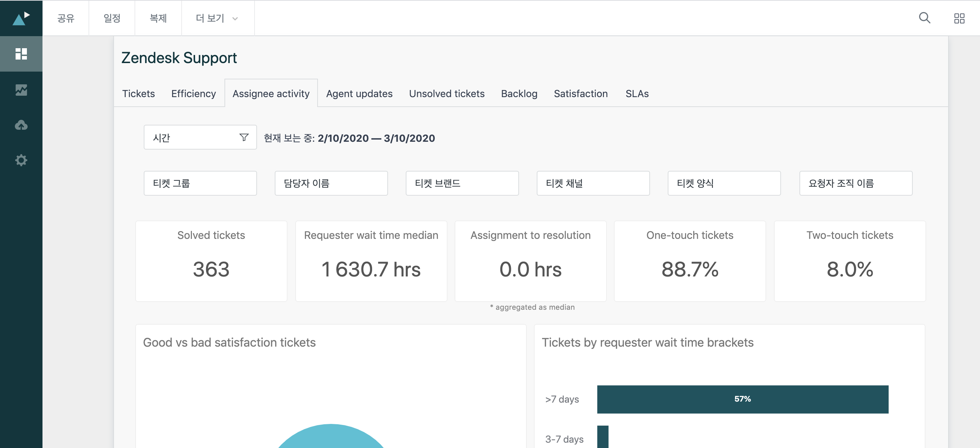Screen dimensions: 980x448
Task: Open the datasets cloud upload icon
Action: pyautogui.click(x=21, y=125)
